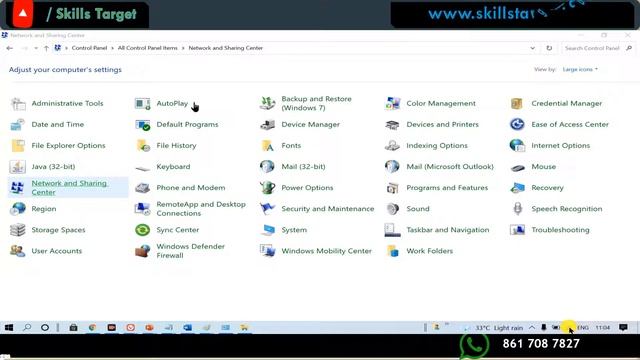Open the Default Programs icon
This screenshot has width=640, height=360.
tap(142, 124)
